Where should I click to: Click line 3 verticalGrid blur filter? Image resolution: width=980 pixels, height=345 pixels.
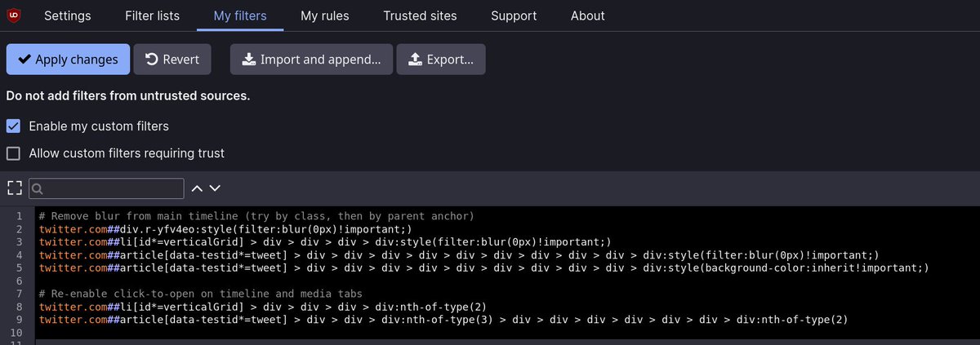[x=325, y=242]
